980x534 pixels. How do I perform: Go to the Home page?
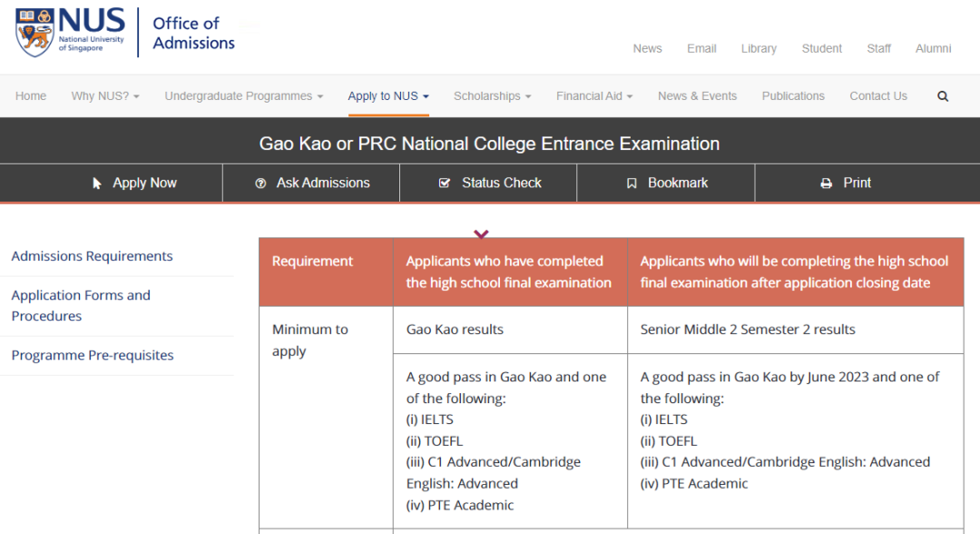31,96
